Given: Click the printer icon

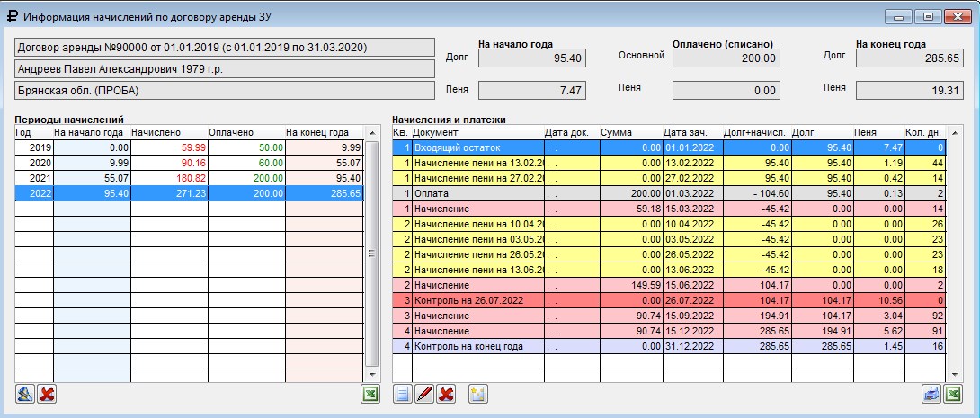Looking at the screenshot, I should click(x=931, y=394).
